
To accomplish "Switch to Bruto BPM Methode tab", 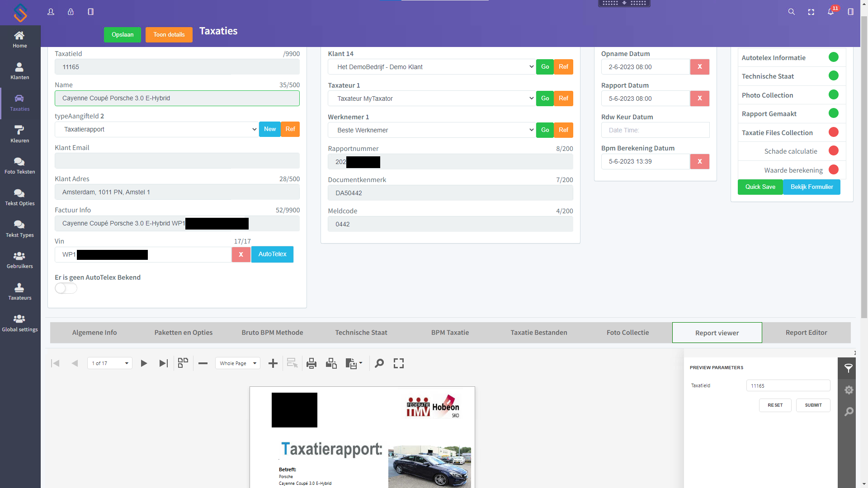I will pyautogui.click(x=272, y=333).
